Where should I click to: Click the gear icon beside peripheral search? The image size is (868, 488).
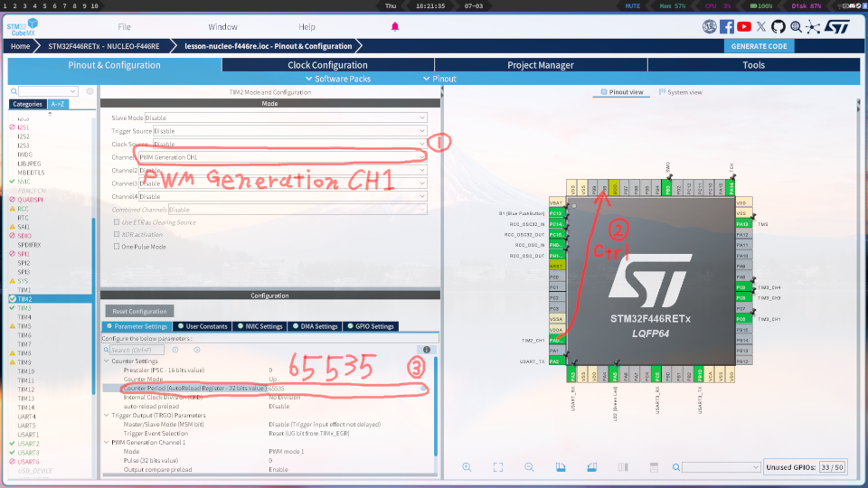[x=90, y=91]
